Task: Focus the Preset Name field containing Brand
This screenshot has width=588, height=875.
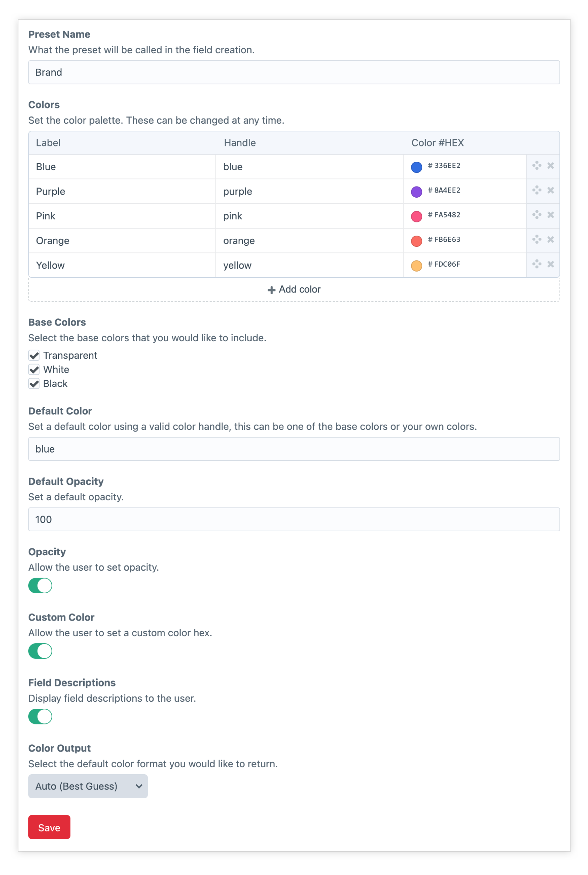Action: coord(294,73)
